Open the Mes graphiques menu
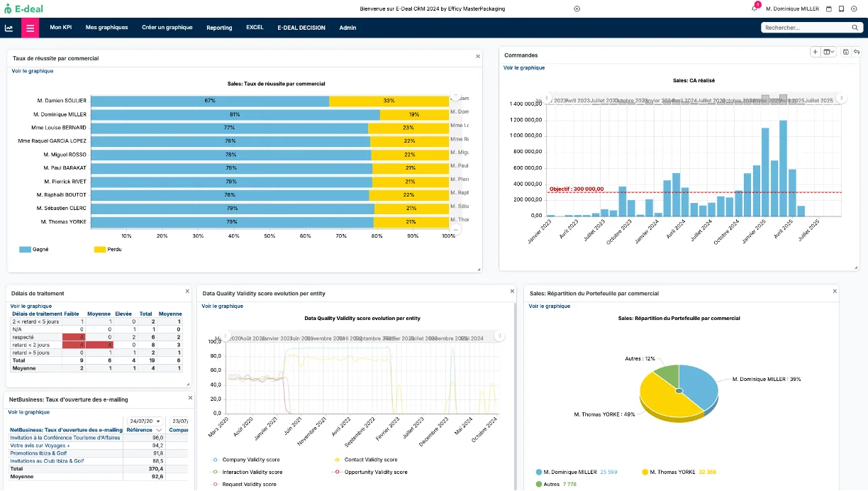Screen dimensions: 868x491 (106, 28)
